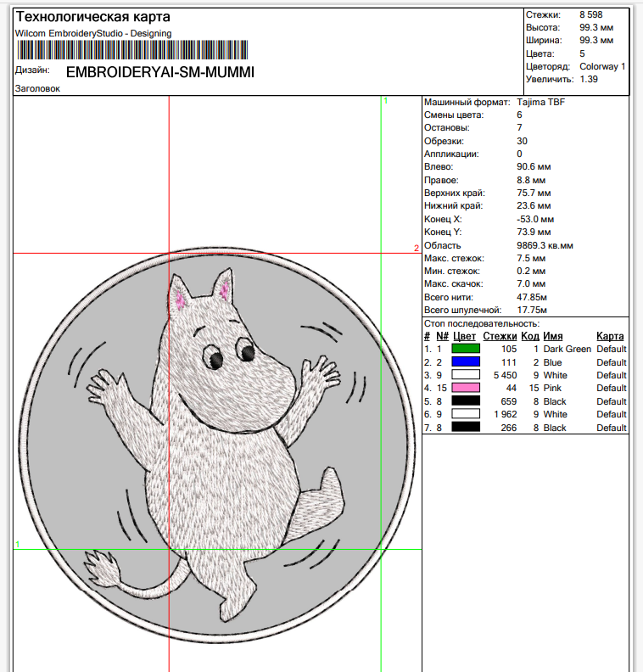Click the Мин. стежок value 0.2 мм
Screen dimensions: 643x672
coord(531,271)
